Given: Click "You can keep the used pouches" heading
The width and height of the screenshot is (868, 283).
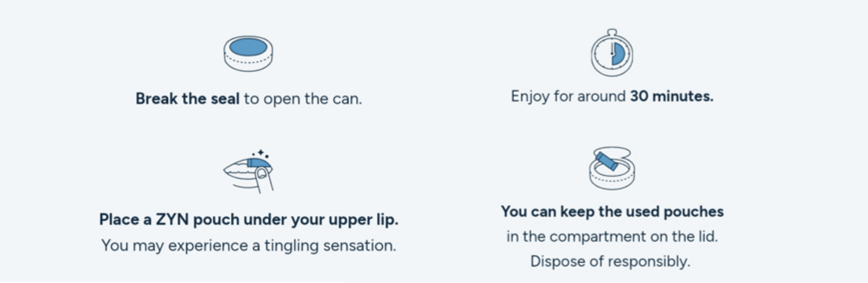Looking at the screenshot, I should coord(612,211).
